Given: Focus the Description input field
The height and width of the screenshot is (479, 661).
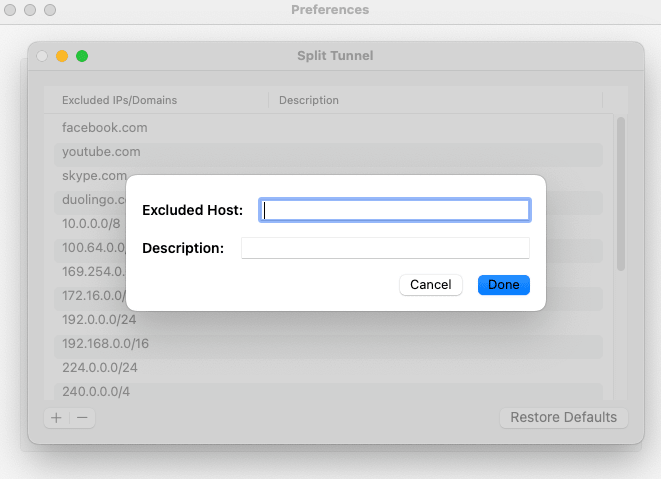Looking at the screenshot, I should point(385,248).
